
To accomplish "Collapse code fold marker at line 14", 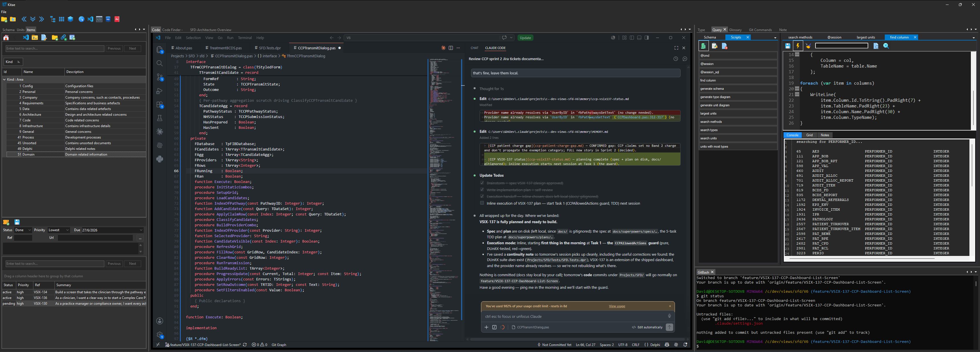I will coord(797,54).
